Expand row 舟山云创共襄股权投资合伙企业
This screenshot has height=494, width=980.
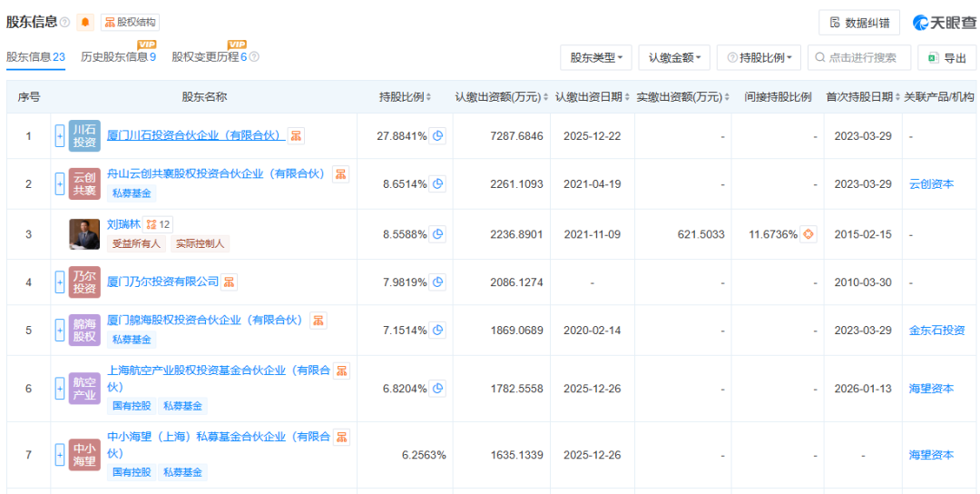pos(60,183)
